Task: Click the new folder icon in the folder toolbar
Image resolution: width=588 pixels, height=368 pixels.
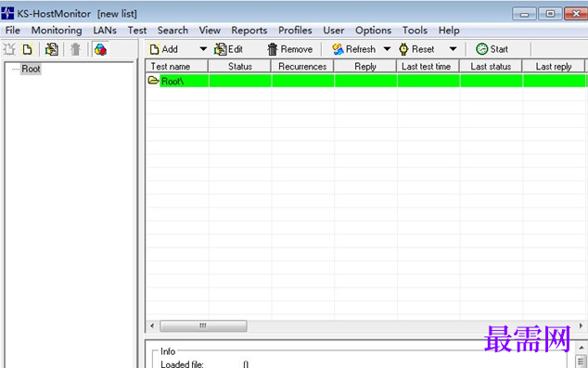Action: 9,49
